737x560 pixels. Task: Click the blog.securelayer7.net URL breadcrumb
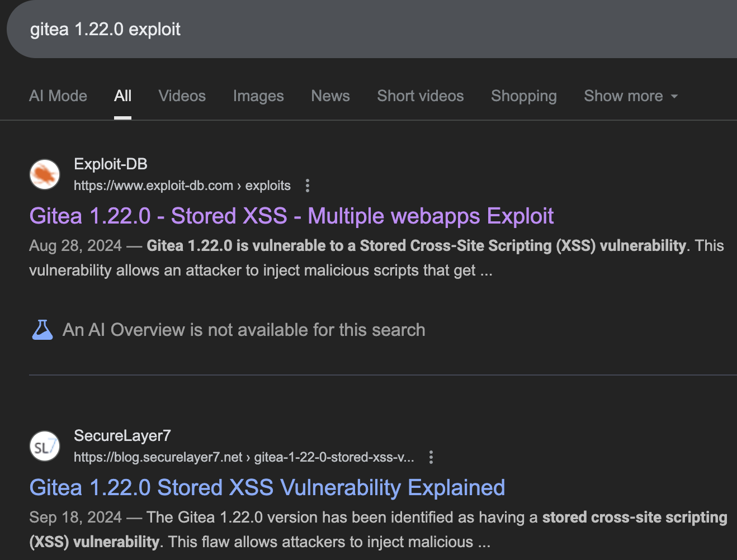(244, 457)
